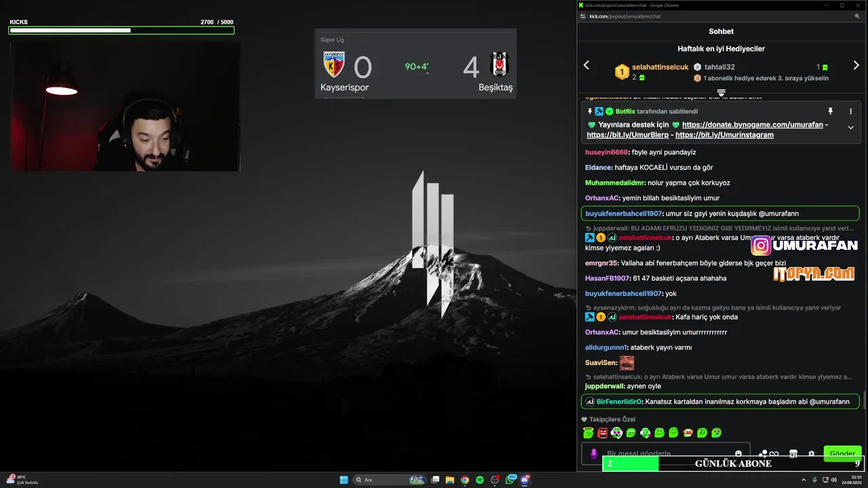The width and height of the screenshot is (868, 488).
Task: Insert the halo angel emote
Action: (x=589, y=432)
